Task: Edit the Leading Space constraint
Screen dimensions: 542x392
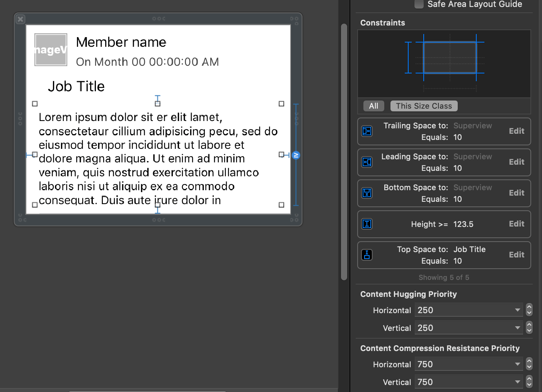Action: [x=516, y=162]
